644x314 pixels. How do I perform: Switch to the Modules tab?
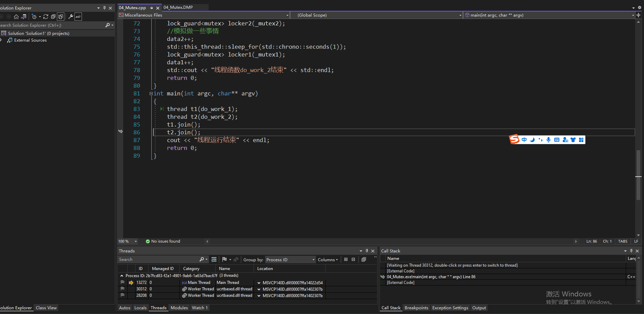179,308
